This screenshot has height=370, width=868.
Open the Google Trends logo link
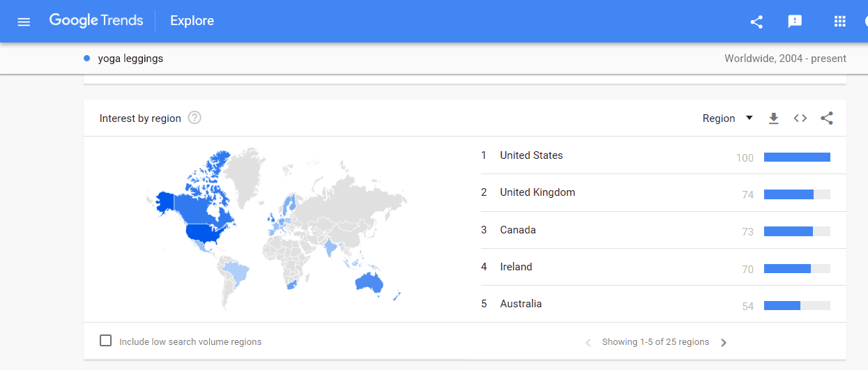click(x=96, y=21)
